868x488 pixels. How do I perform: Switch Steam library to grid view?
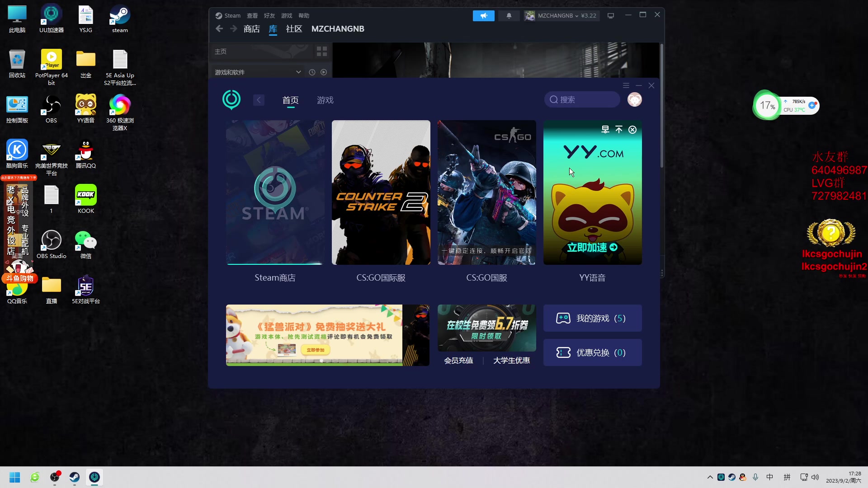322,52
